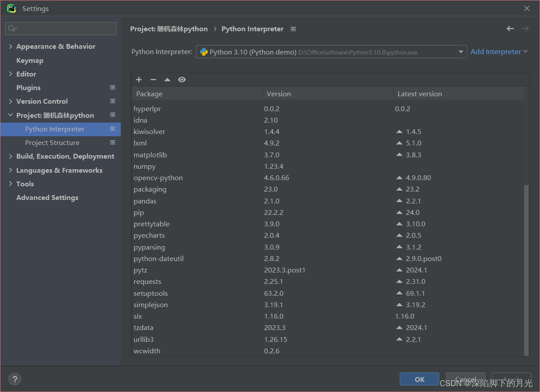Click the install package plus icon
Screen dimensions: 540x392
point(139,80)
